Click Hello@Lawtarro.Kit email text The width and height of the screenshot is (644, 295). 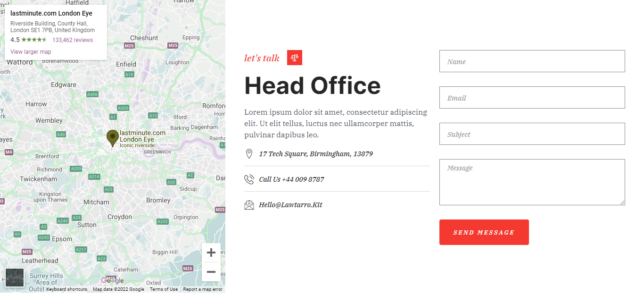point(290,205)
